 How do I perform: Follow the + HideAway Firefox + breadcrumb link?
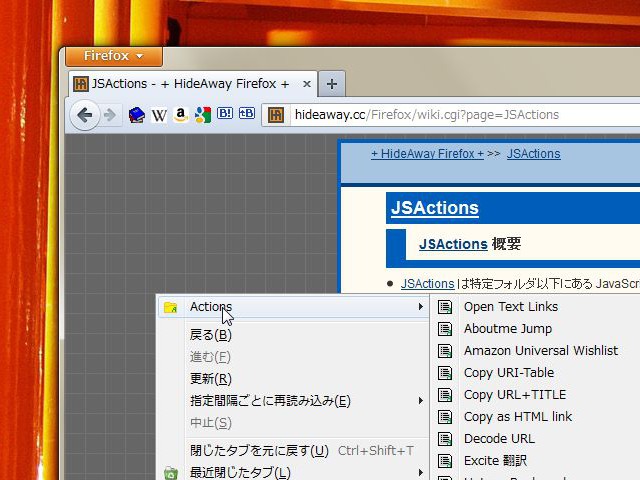[x=427, y=154]
